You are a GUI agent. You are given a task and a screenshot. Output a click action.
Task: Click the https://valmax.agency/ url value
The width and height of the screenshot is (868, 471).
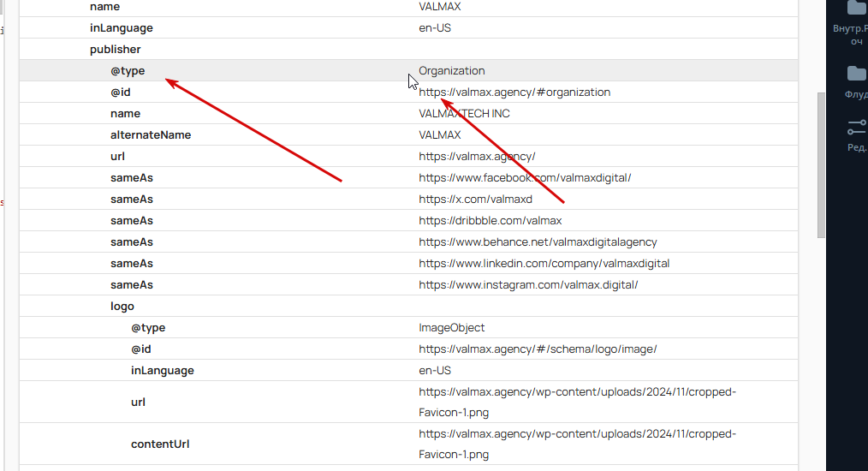click(477, 156)
